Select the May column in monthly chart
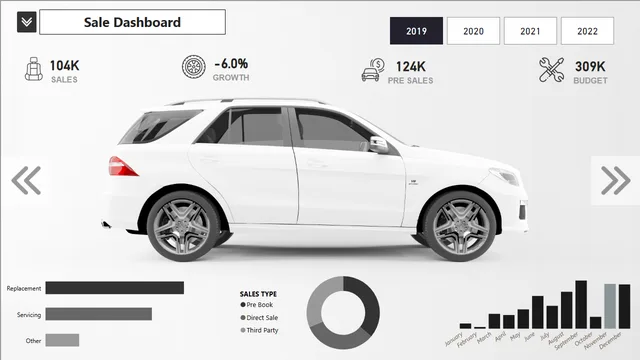The width and height of the screenshot is (640, 360). click(x=523, y=319)
